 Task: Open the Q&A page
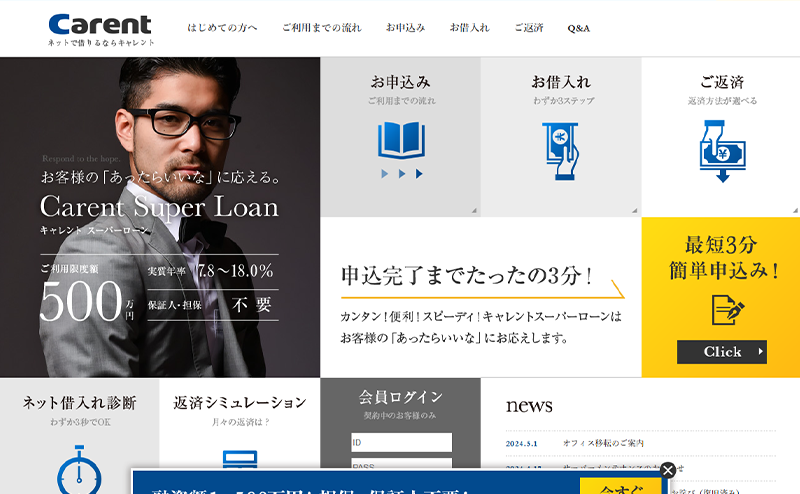click(x=578, y=28)
